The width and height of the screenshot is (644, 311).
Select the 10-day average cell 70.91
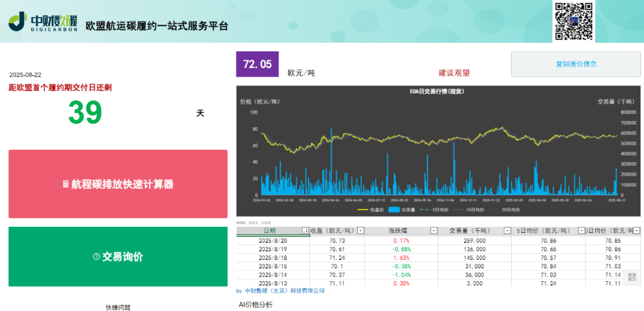(613, 257)
